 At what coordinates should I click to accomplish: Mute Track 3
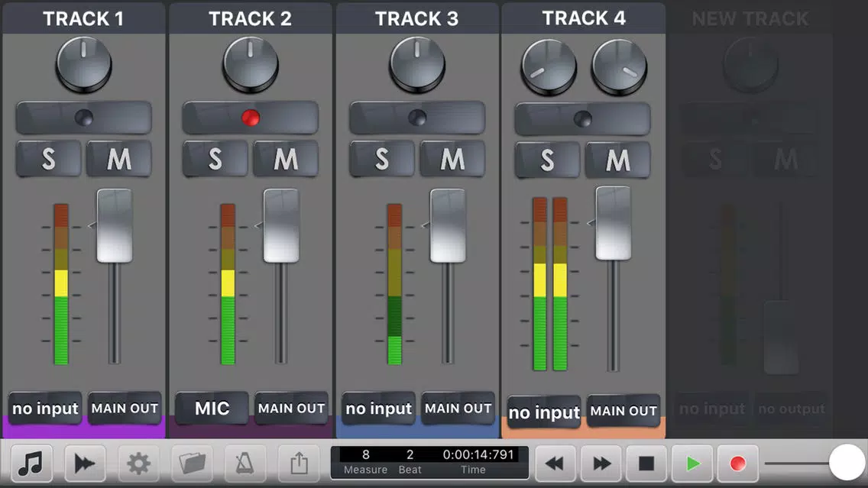pyautogui.click(x=452, y=159)
